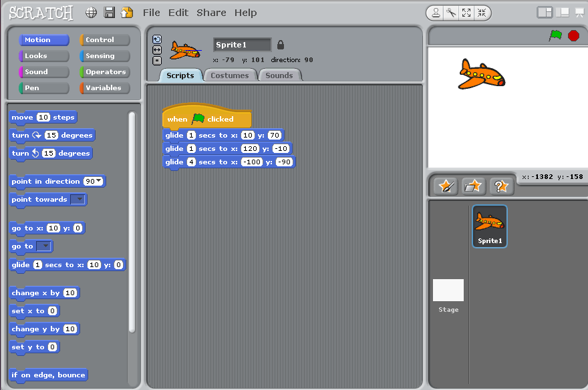This screenshot has width=588, height=390.
Task: Select the Delete scissors tool
Action: [451, 13]
